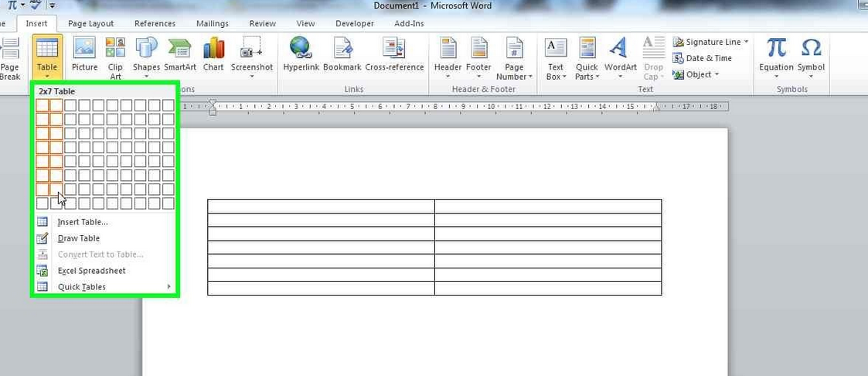This screenshot has height=376, width=868.
Task: Click the Hyperlink globe icon
Action: (301, 50)
